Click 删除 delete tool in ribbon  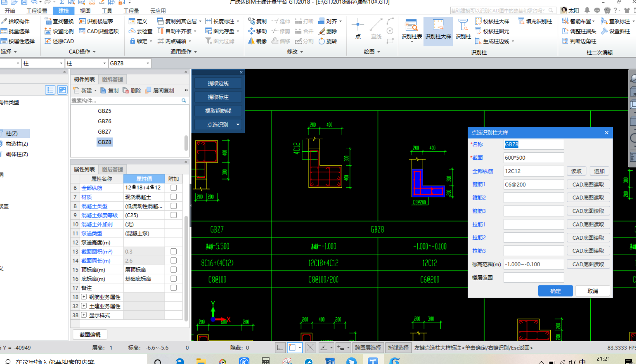pos(328,31)
